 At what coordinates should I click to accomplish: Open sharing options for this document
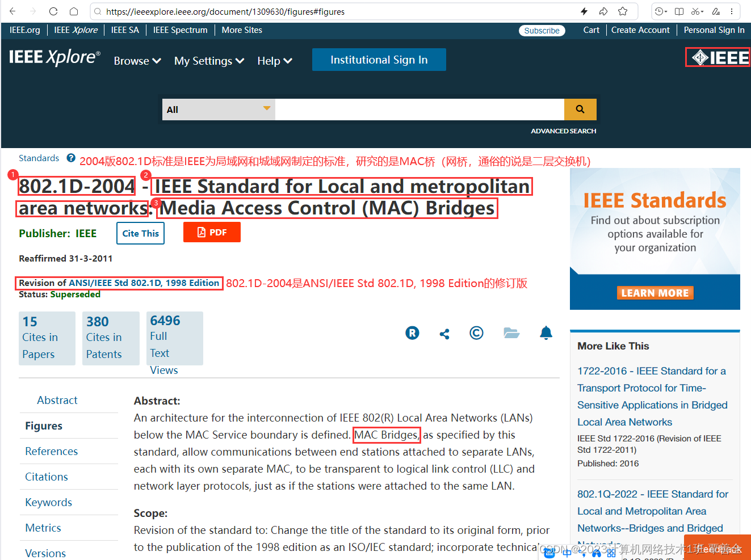(444, 333)
